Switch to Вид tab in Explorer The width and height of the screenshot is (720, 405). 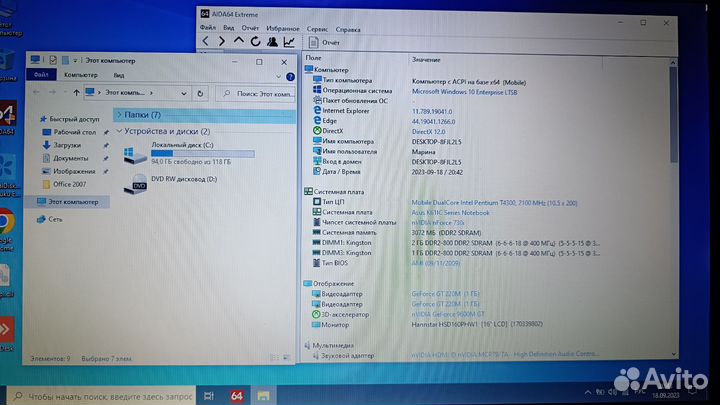tap(119, 75)
